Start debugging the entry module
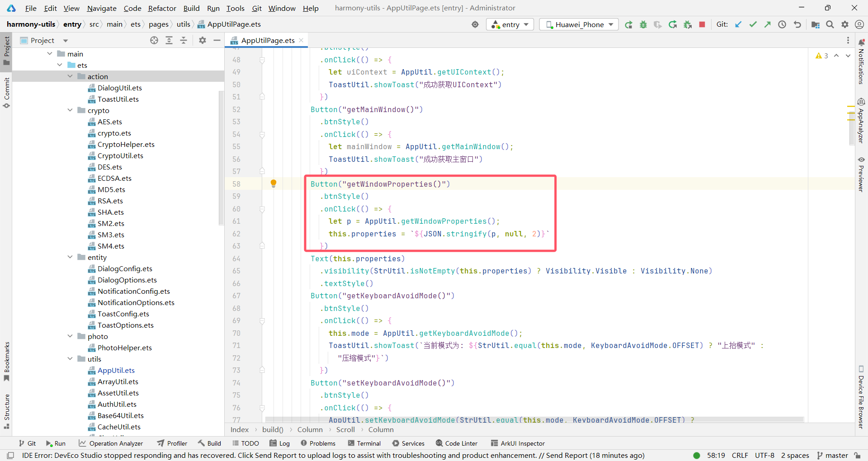 (643, 24)
